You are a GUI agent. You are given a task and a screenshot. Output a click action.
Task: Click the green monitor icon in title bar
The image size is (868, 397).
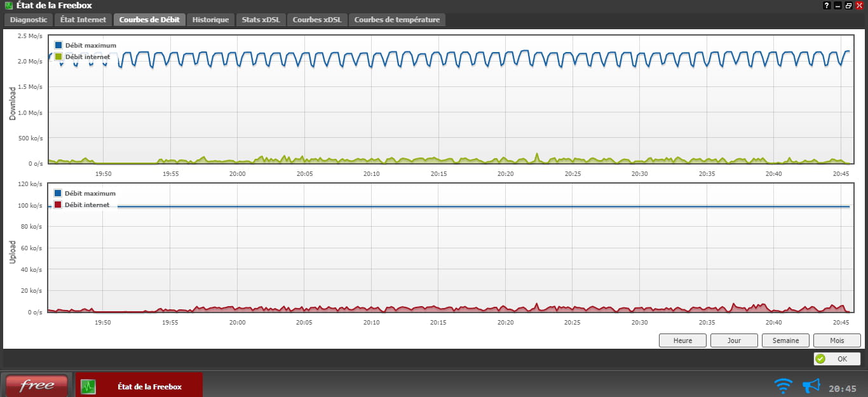[x=8, y=6]
